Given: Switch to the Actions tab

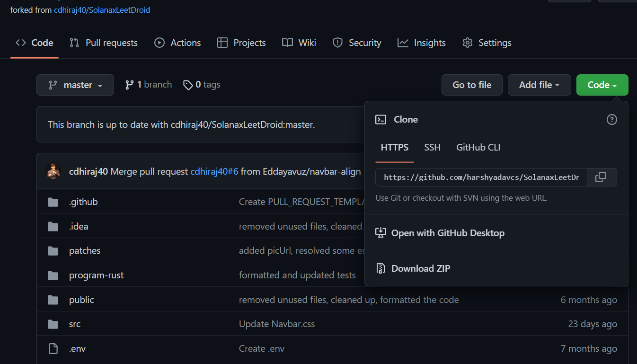Looking at the screenshot, I should click(x=177, y=43).
